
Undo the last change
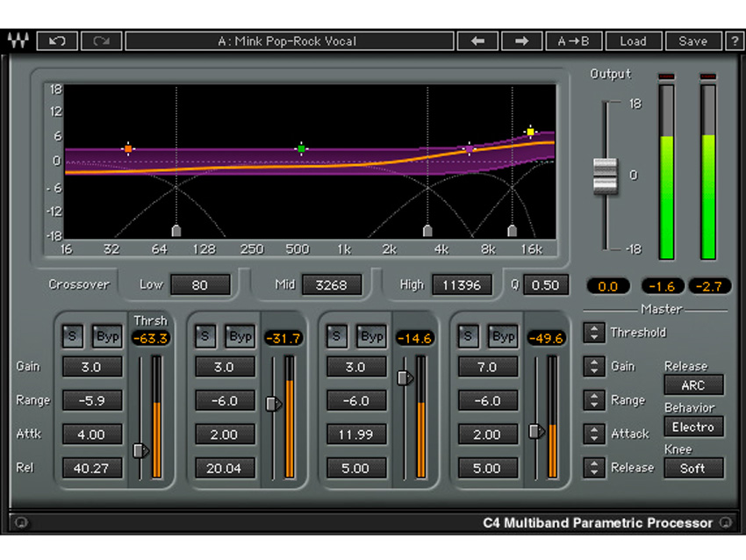[57, 41]
